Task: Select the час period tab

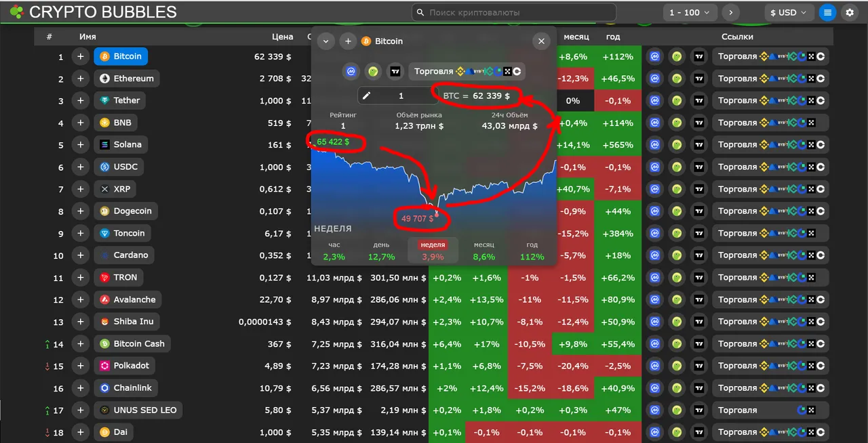Action: [x=334, y=251]
